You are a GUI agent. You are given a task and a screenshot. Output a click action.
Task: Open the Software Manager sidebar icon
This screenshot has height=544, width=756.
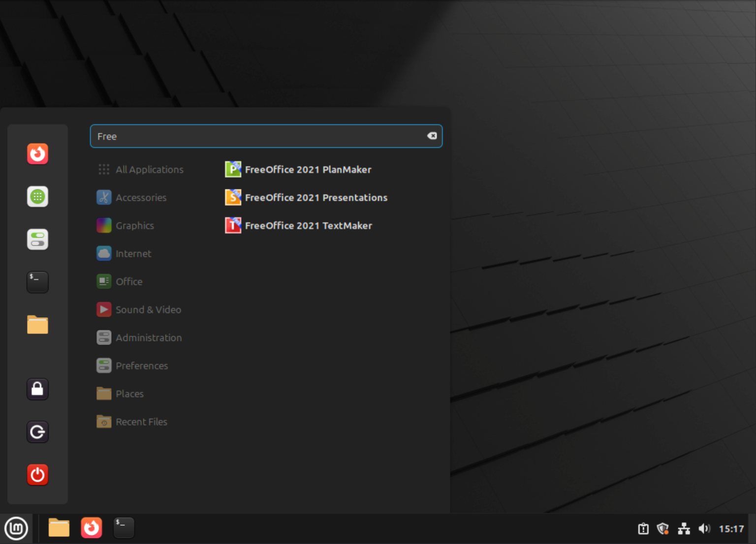point(37,196)
